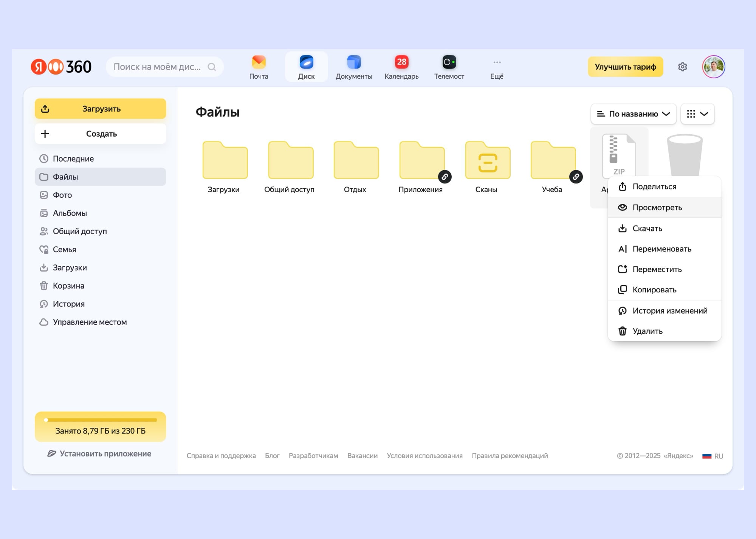Select Удалить from context menu
Screen dimensions: 756x539
pyautogui.click(x=647, y=331)
